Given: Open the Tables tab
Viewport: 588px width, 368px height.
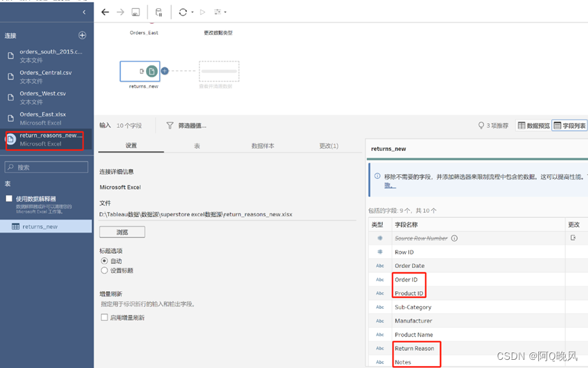Looking at the screenshot, I should pos(197,146).
